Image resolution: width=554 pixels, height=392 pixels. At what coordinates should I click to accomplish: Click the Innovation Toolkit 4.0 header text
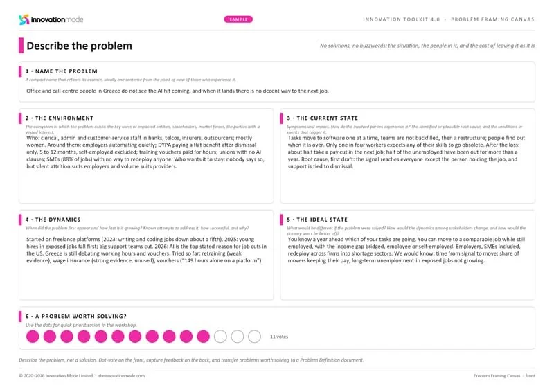coord(402,19)
